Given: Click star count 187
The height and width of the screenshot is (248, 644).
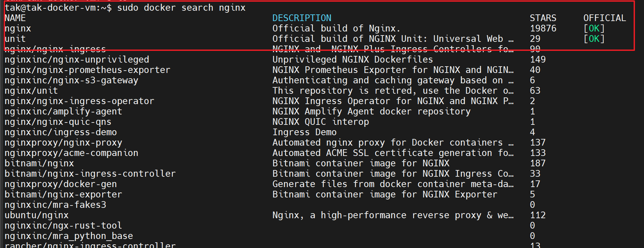Looking at the screenshot, I should coord(538,163).
